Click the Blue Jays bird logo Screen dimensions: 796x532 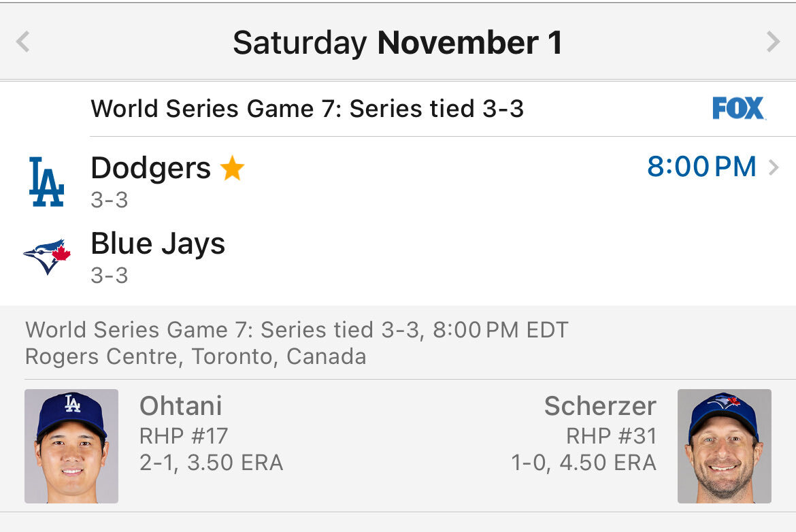click(46, 256)
